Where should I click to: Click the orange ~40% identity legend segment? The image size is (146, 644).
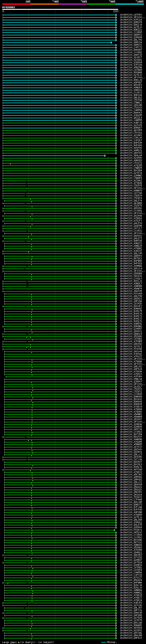pos(45,4)
